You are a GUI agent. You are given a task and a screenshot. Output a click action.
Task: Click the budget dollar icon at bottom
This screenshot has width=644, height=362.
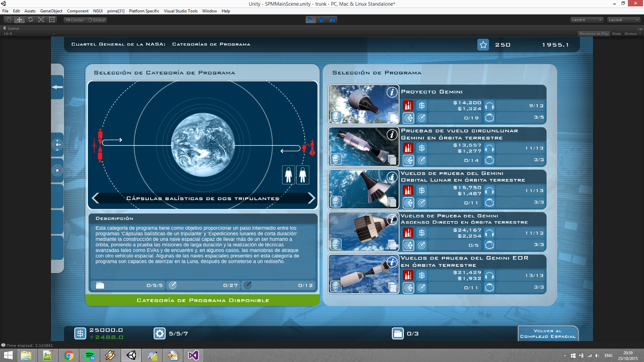[x=80, y=334]
